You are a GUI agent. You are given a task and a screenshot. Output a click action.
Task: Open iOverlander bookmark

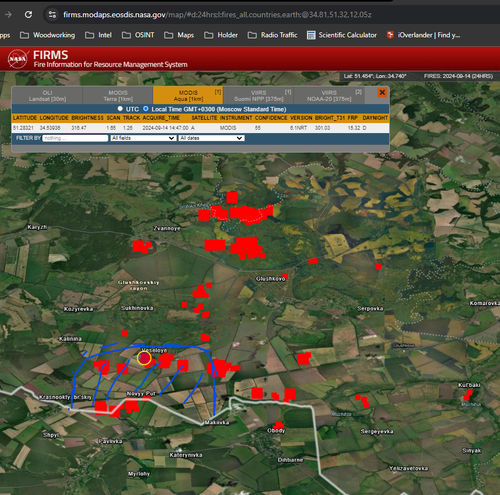[423, 35]
